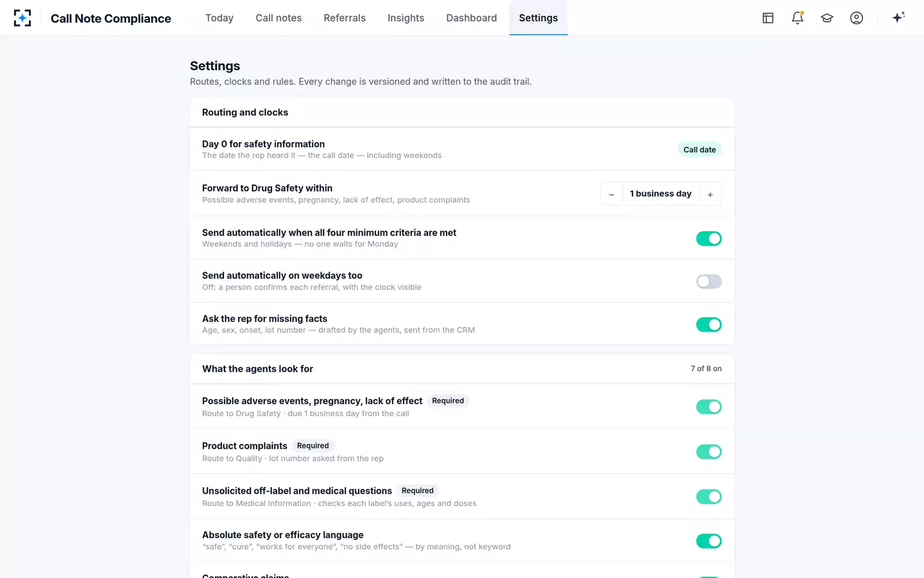Click the 'Call date' badge
Screen dimensions: 924x578
pos(699,150)
